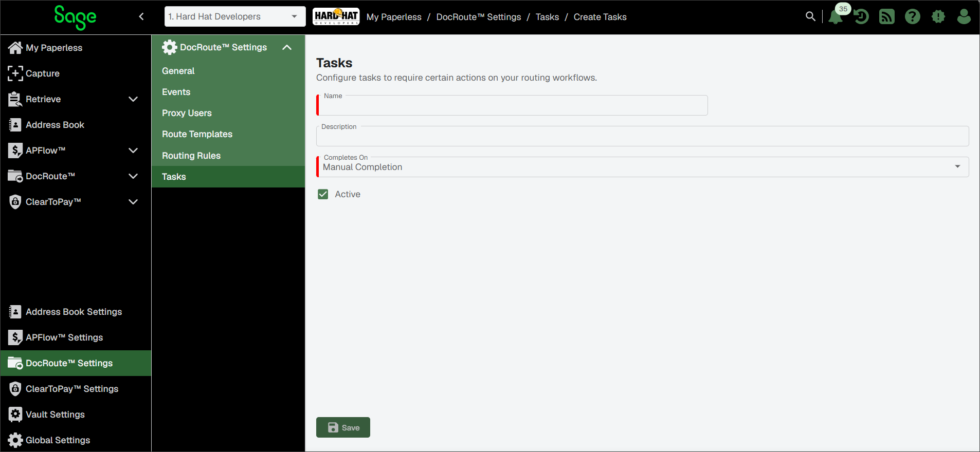The image size is (980, 452).
Task: Open the top bar settings gear icon
Action: 938,17
